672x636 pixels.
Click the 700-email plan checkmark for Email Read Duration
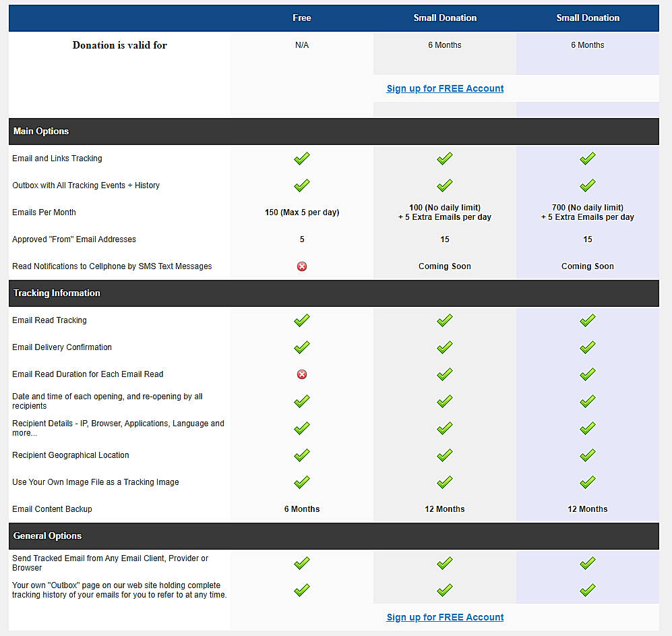(587, 374)
